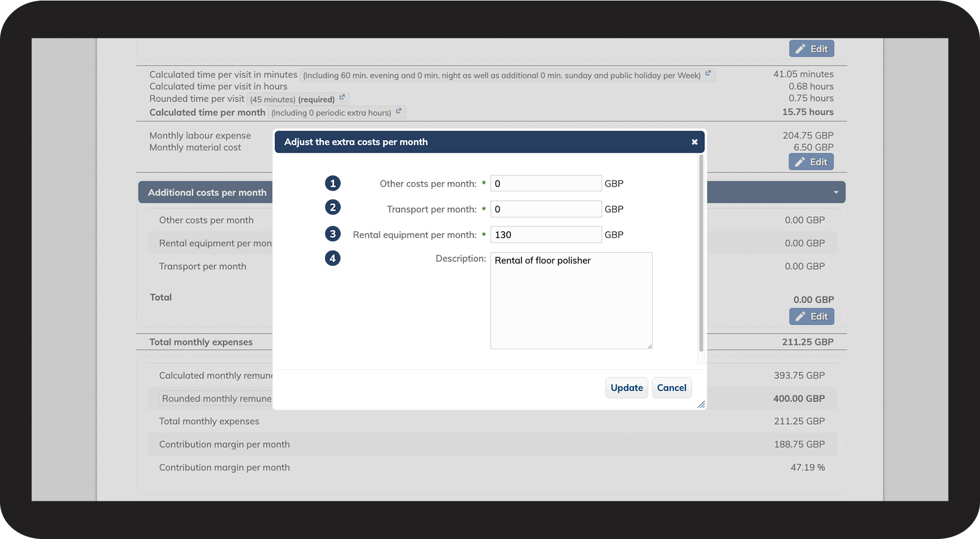
Task: Click the number 3 badge beside Rental equipment
Action: 333,234
